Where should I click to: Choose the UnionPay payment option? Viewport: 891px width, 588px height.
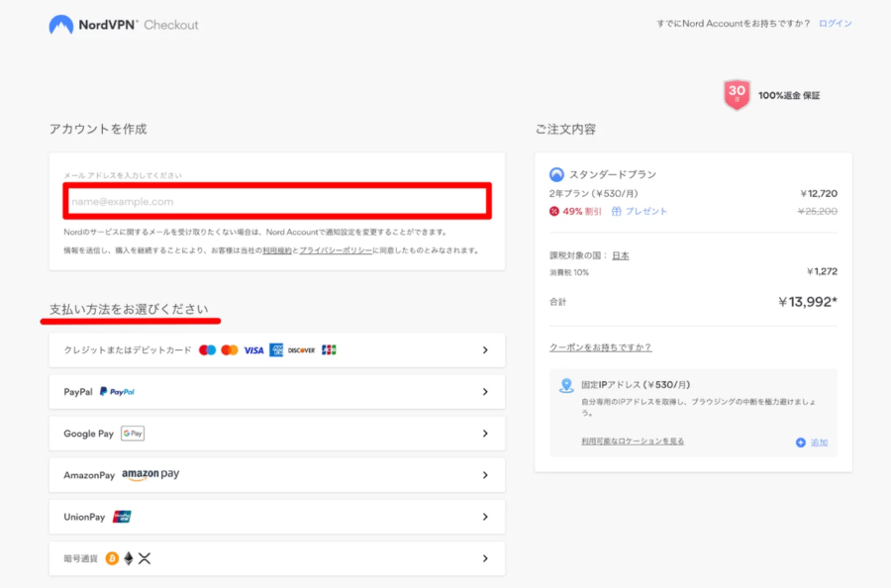(277, 517)
